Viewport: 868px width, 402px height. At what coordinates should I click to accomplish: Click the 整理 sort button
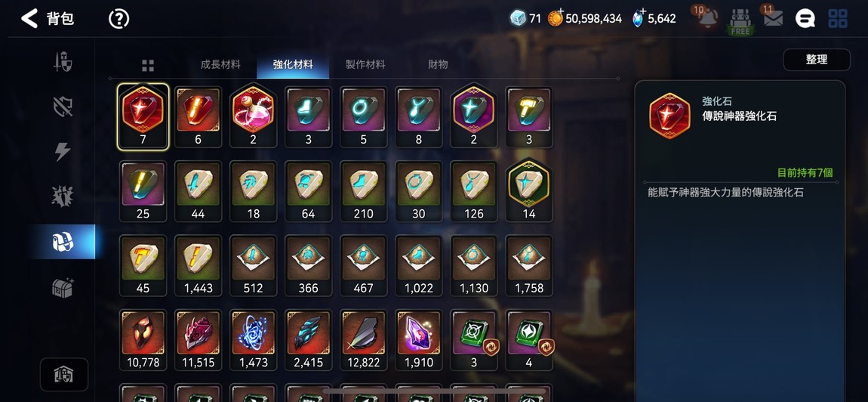(817, 60)
